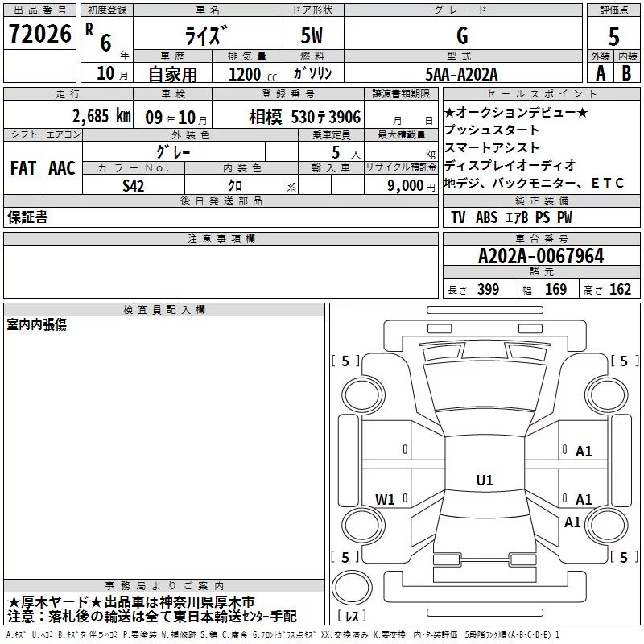Click door shape value 5W
This screenshot has width=644, height=644.
tap(312, 35)
